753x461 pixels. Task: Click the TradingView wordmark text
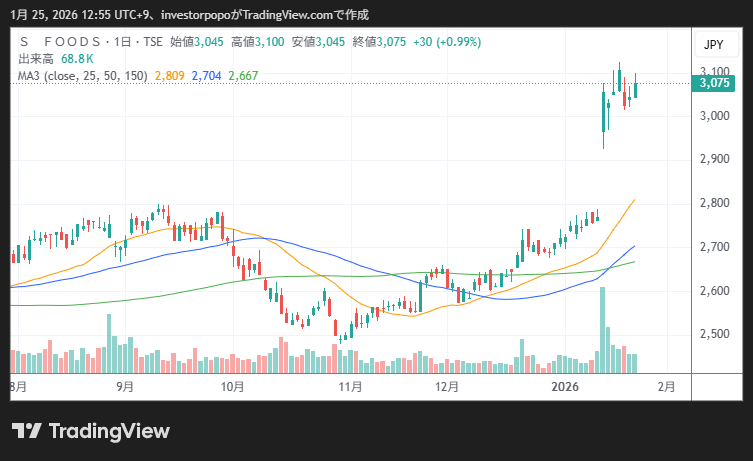(109, 431)
